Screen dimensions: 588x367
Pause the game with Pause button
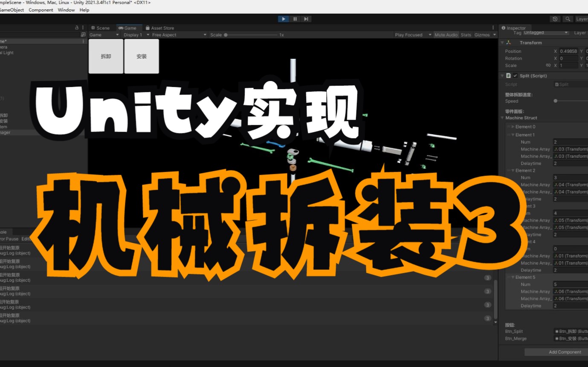295,19
